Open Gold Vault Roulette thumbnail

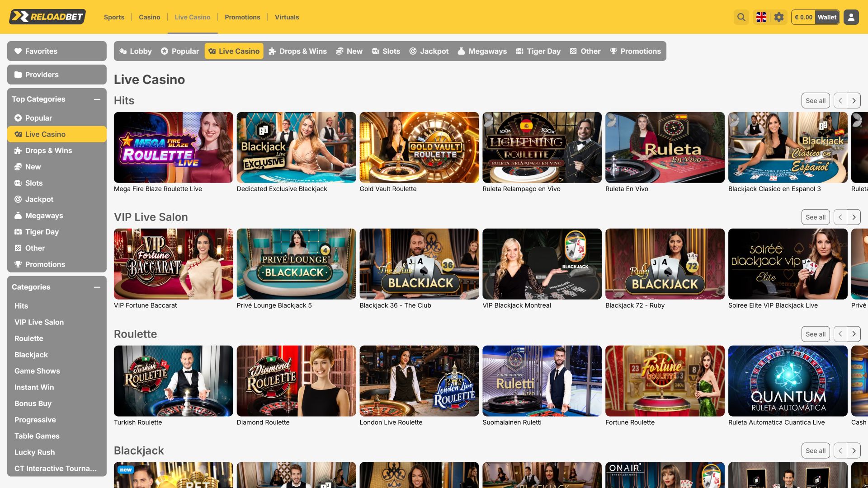pos(419,147)
